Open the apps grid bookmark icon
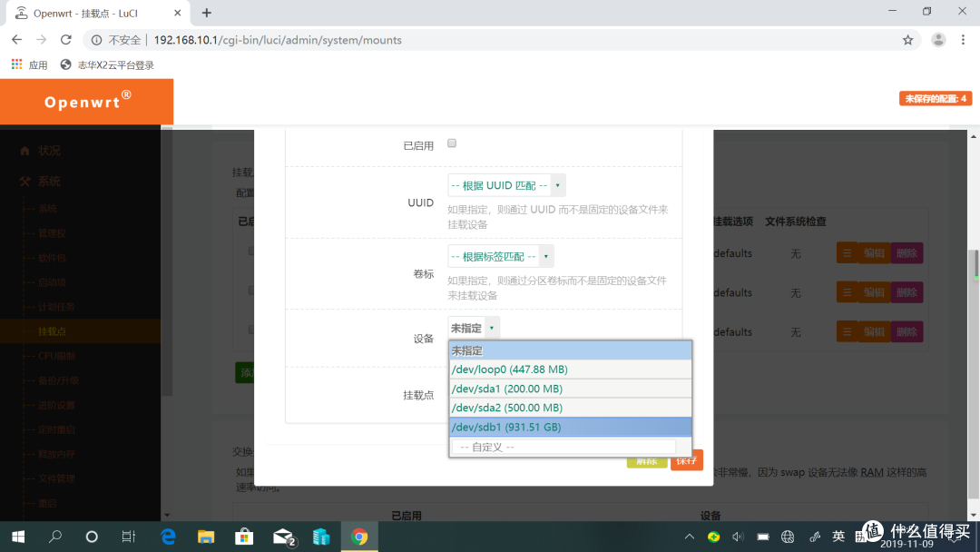This screenshot has width=980, height=552. pyautogui.click(x=17, y=64)
